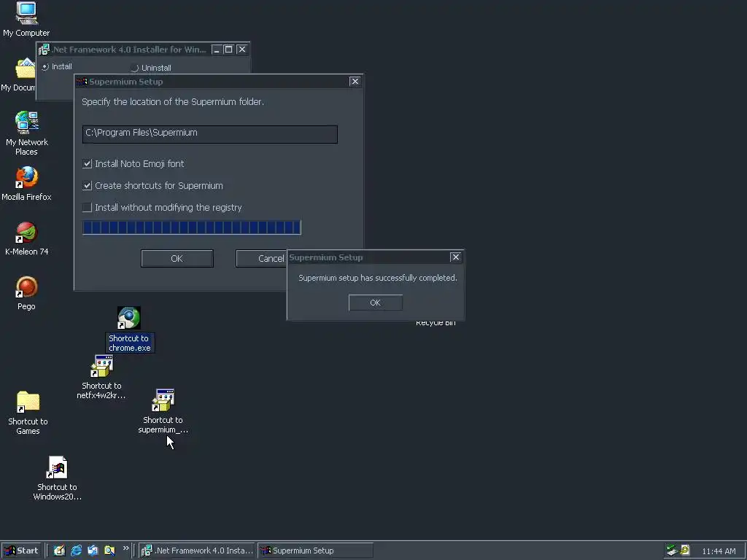Launch Internet Explorer from Quick Launch
The width and height of the screenshot is (747, 560).
pyautogui.click(x=76, y=551)
